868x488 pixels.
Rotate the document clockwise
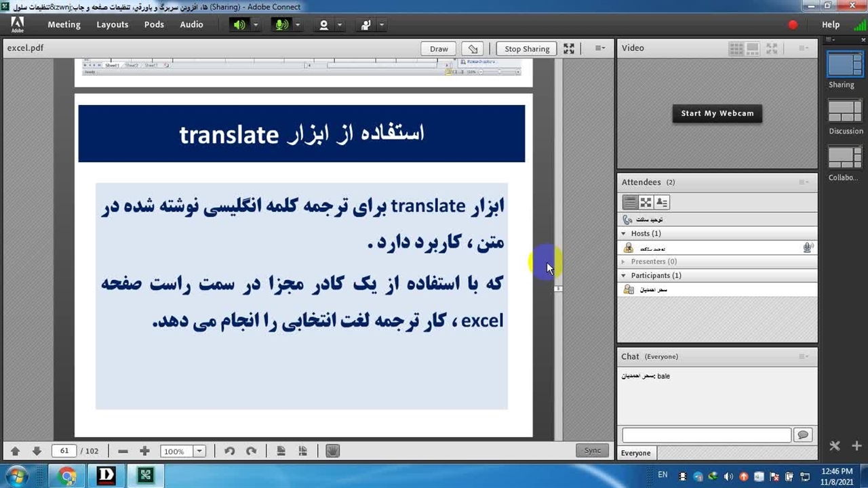click(251, 451)
